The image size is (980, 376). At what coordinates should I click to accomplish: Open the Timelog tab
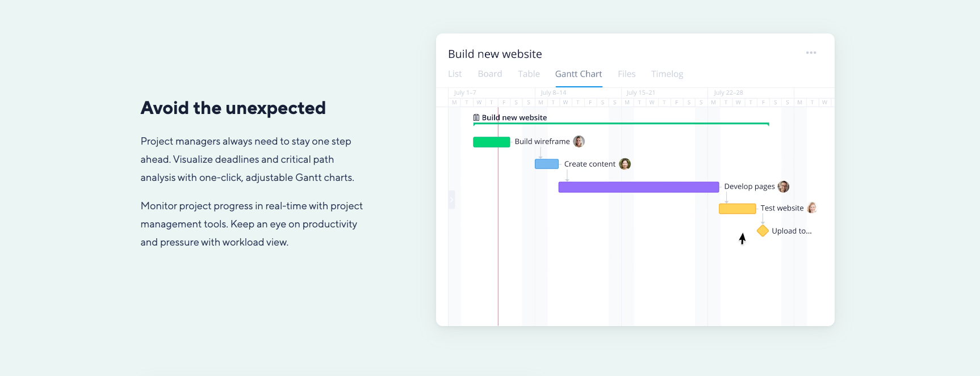click(667, 74)
